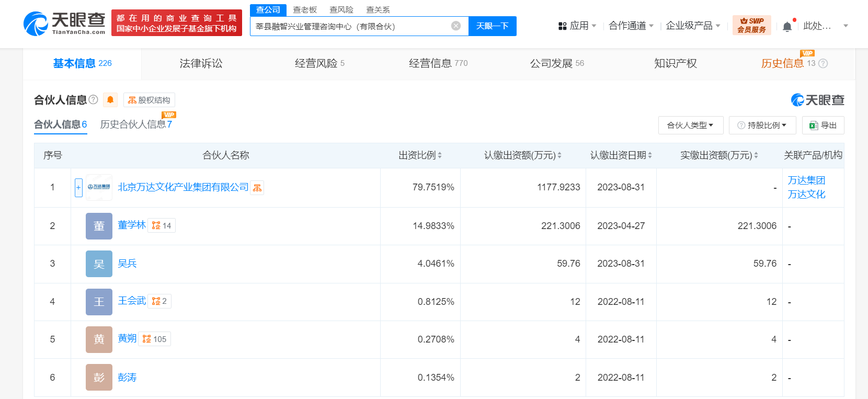868x399 pixels.
Task: Export the partner table with 导出
Action: [x=823, y=125]
